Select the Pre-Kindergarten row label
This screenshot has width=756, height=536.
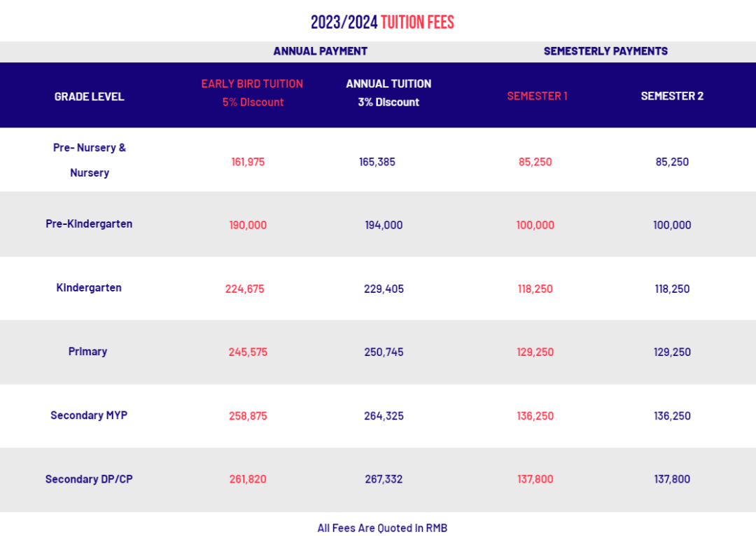coord(89,224)
